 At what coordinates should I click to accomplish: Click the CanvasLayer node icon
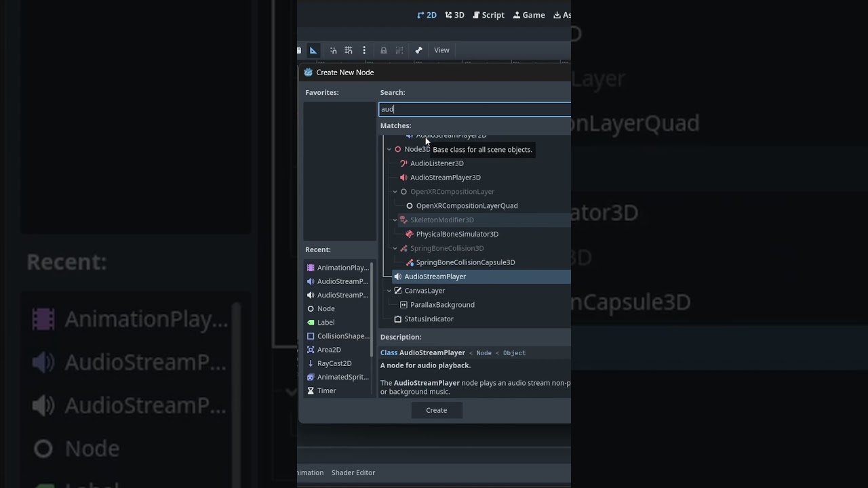pos(398,291)
